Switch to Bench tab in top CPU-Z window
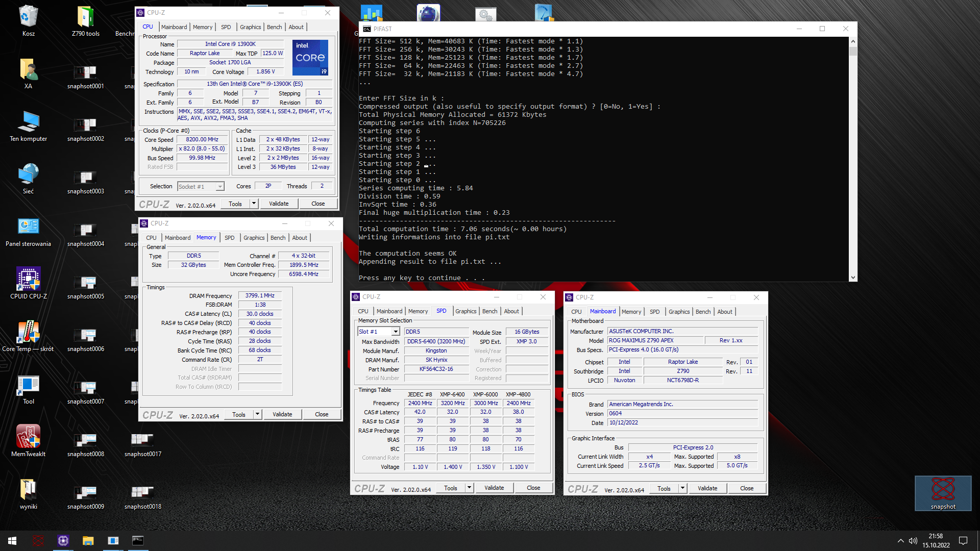 tap(274, 27)
